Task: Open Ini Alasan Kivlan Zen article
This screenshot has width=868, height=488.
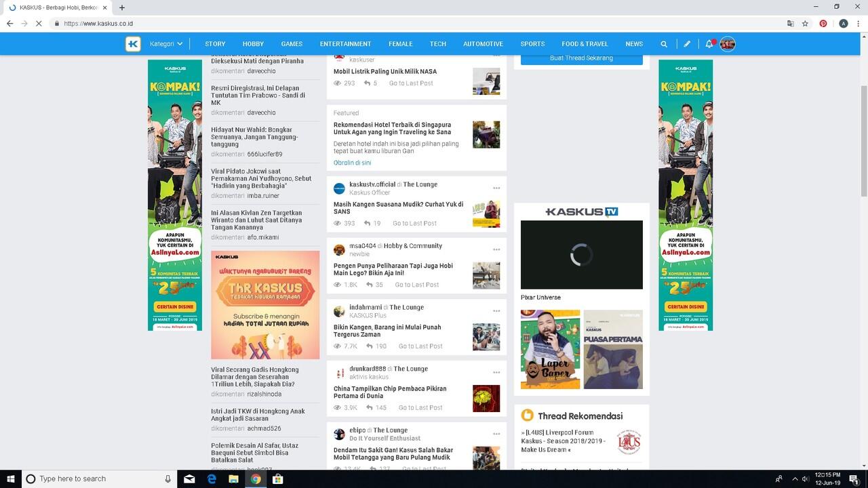Action: click(256, 220)
